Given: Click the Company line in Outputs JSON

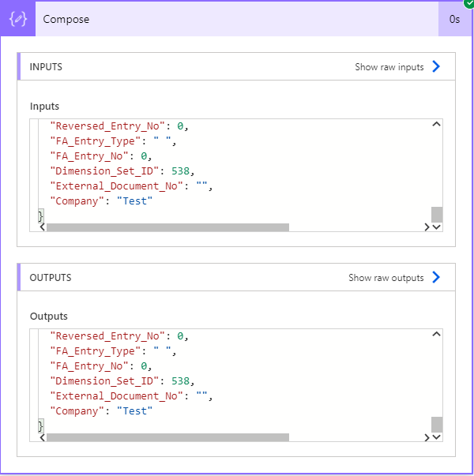Looking at the screenshot, I should pyautogui.click(x=100, y=411).
